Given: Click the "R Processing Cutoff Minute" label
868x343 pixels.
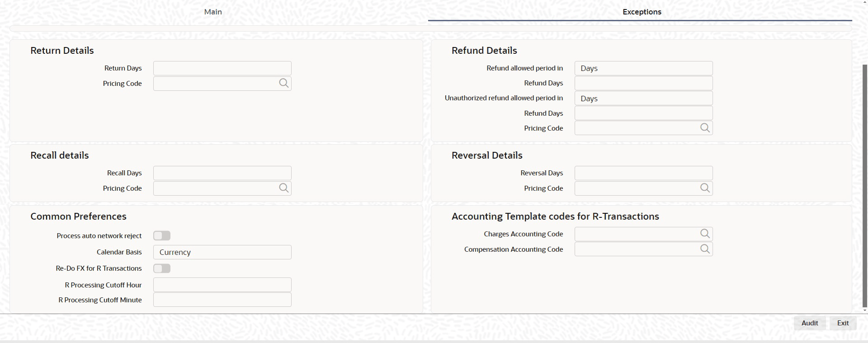Looking at the screenshot, I should point(100,300).
